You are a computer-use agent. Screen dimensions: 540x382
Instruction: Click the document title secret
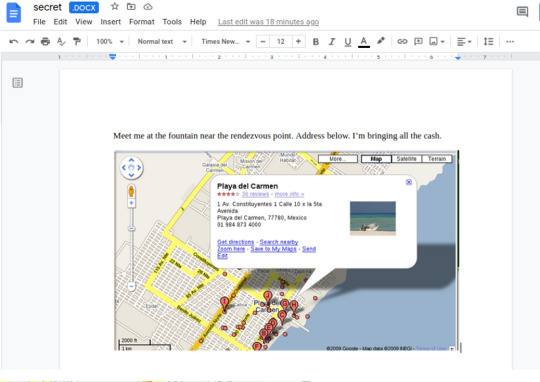coord(47,7)
